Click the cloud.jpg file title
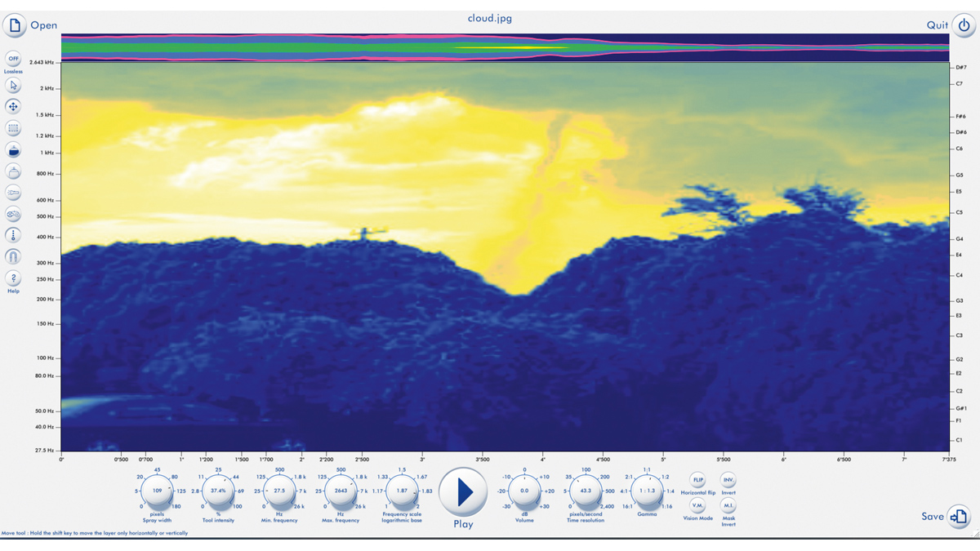Image resolution: width=980 pixels, height=551 pixels. point(490,18)
